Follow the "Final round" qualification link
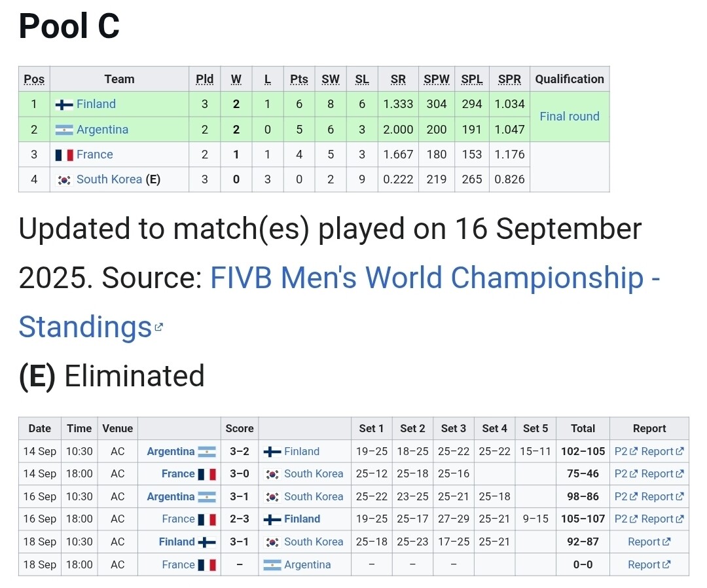The width and height of the screenshot is (707, 588). point(570,117)
